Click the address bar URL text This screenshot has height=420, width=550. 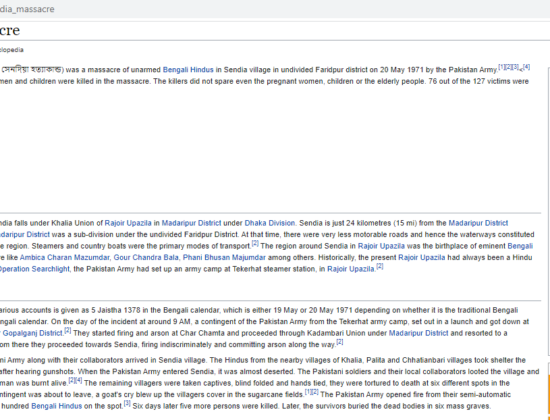point(27,9)
